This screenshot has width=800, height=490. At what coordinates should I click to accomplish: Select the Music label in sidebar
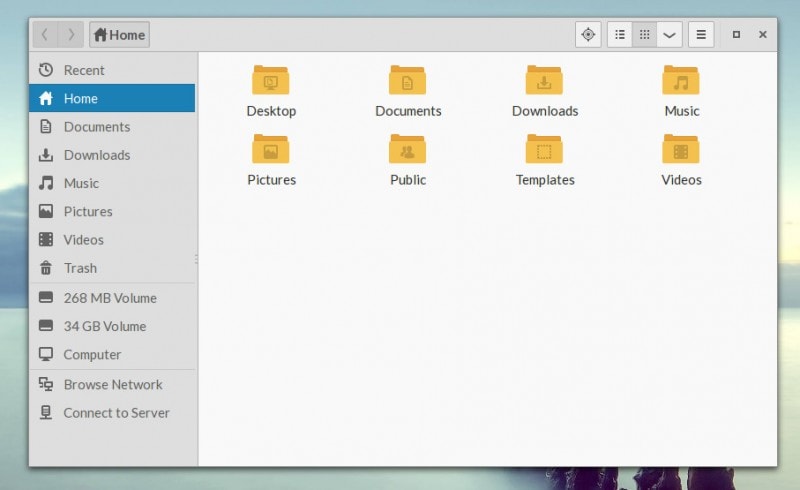[x=81, y=183]
